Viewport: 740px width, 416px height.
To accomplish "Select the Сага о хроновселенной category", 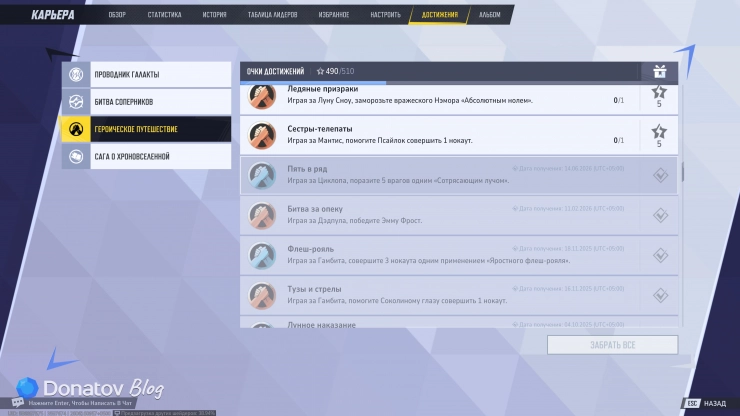I will click(x=146, y=156).
